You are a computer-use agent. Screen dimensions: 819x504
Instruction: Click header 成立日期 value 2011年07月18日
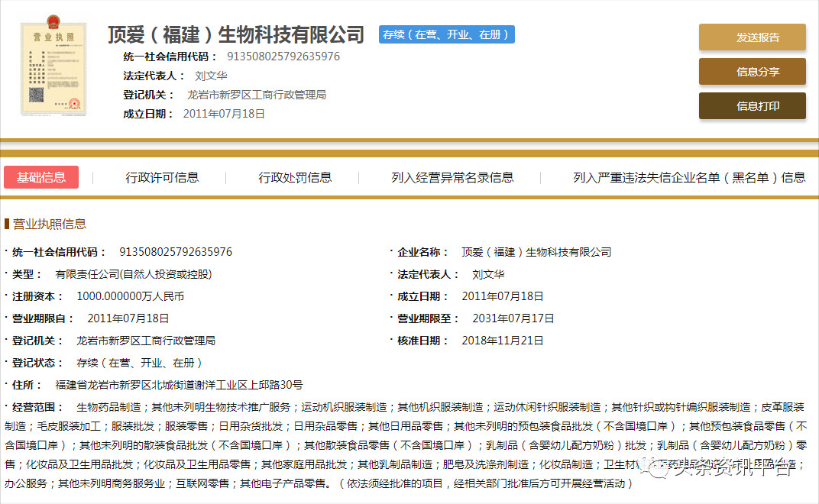point(224,114)
